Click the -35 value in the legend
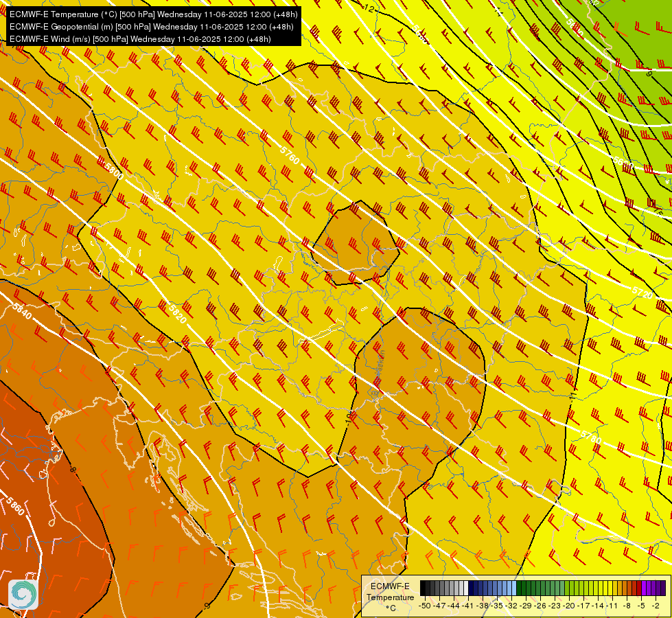672x618 pixels. point(497,606)
